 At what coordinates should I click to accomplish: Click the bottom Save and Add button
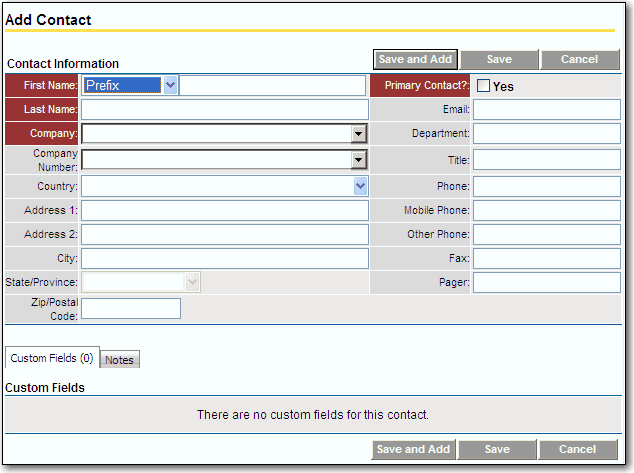(413, 450)
